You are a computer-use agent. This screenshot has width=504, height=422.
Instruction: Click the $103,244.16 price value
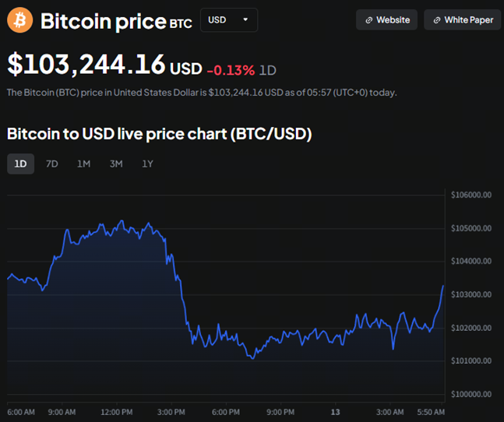(x=86, y=65)
